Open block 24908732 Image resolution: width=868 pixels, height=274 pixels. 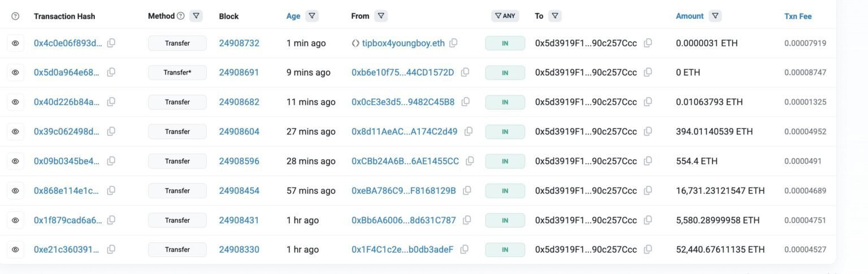pyautogui.click(x=239, y=43)
